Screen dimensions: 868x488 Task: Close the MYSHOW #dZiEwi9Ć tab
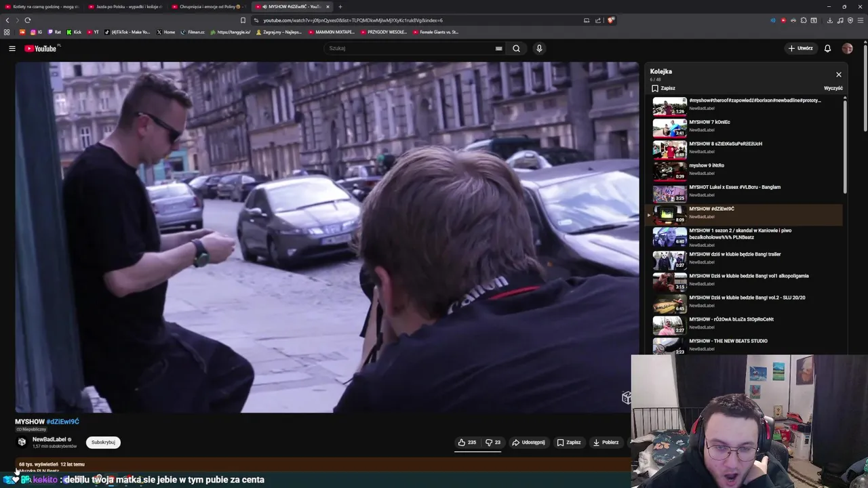tap(328, 7)
